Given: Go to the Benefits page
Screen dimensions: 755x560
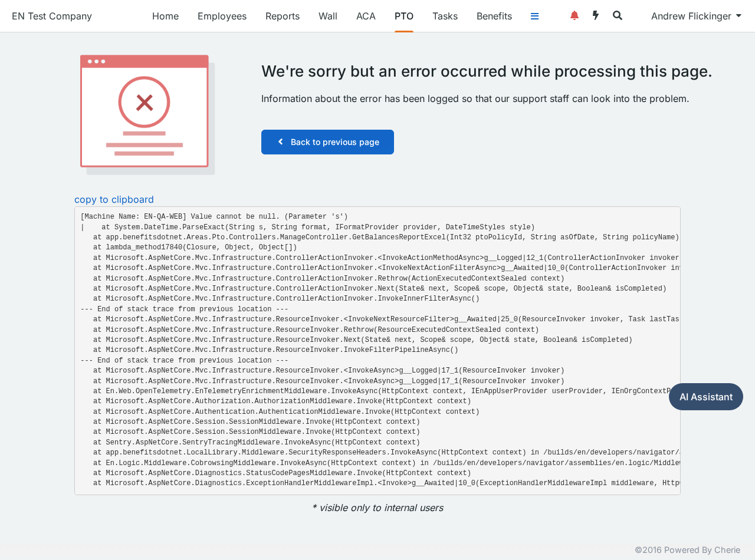Looking at the screenshot, I should (494, 16).
